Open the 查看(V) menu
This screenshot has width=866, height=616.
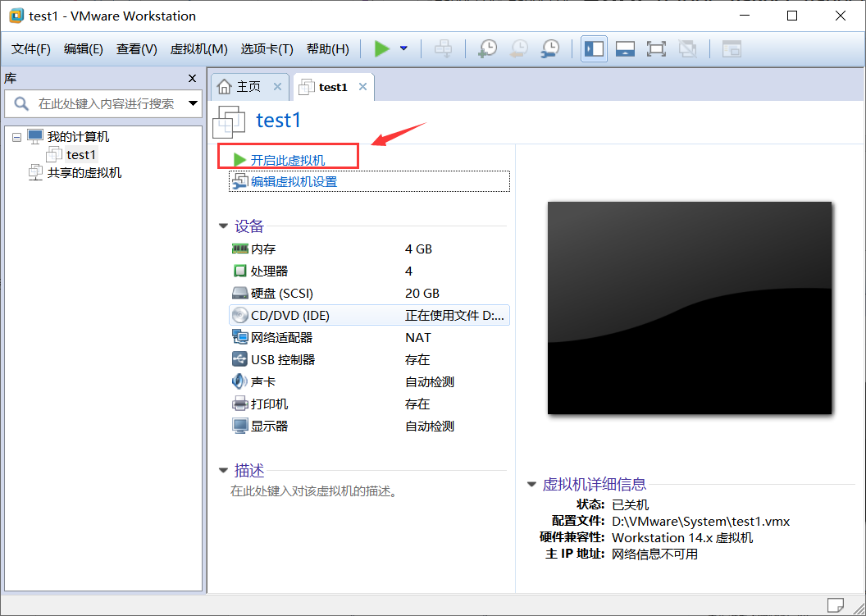pos(136,49)
